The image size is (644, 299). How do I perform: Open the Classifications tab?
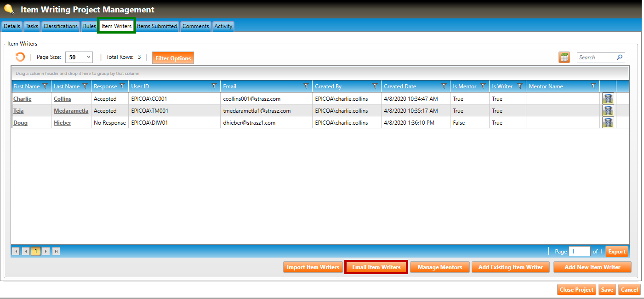(60, 26)
